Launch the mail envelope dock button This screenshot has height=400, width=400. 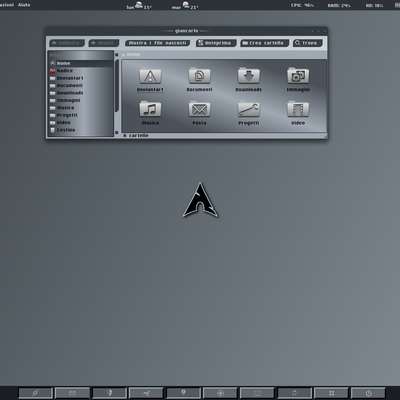(72, 393)
